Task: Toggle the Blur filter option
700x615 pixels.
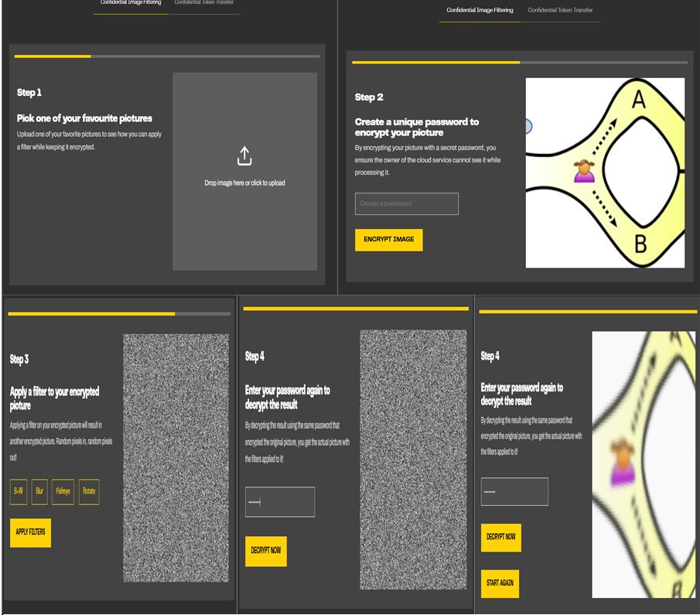Action: pyautogui.click(x=39, y=492)
